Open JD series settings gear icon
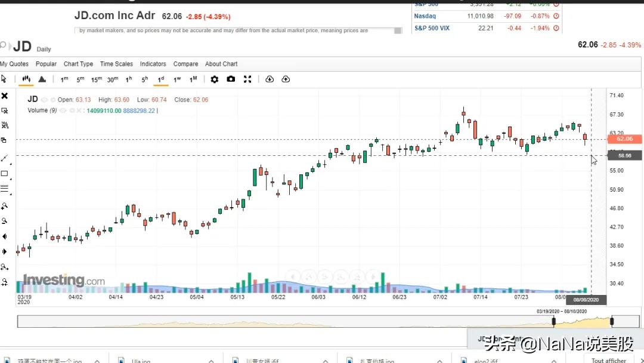 52,100
